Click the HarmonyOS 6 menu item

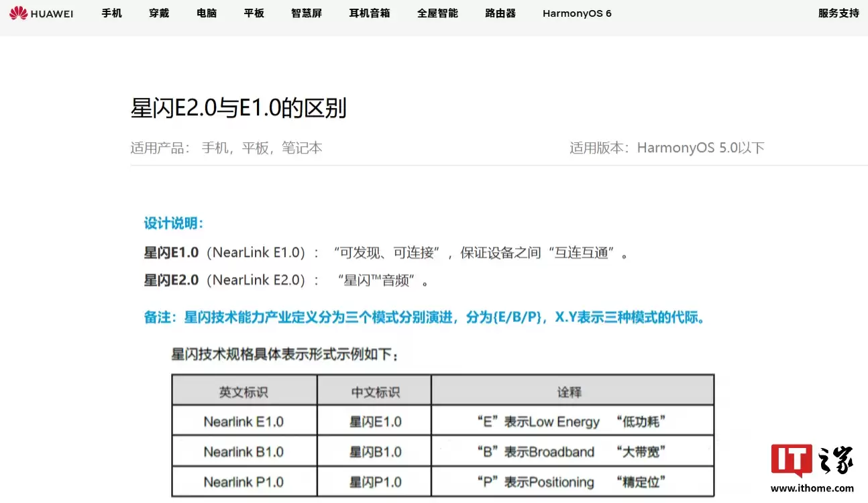tap(576, 13)
